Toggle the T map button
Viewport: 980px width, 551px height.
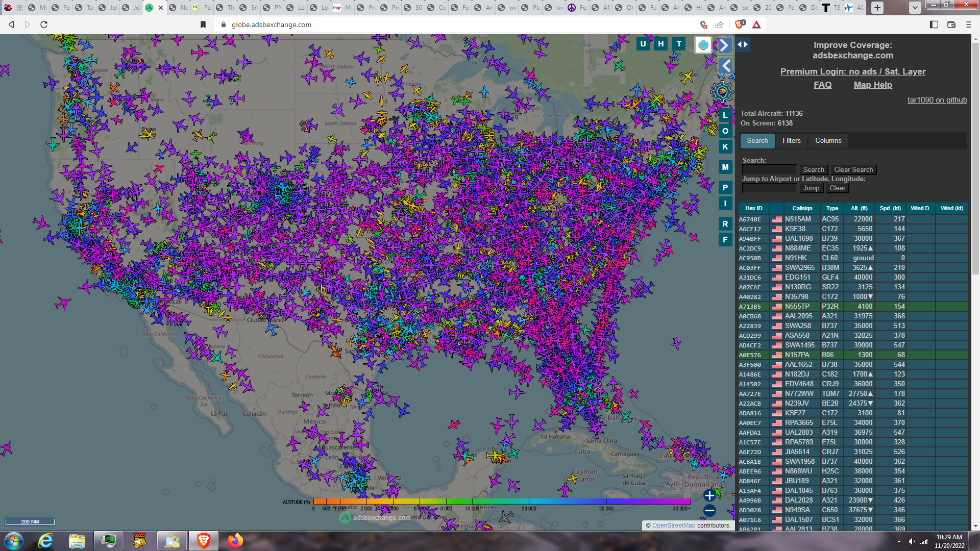[679, 44]
